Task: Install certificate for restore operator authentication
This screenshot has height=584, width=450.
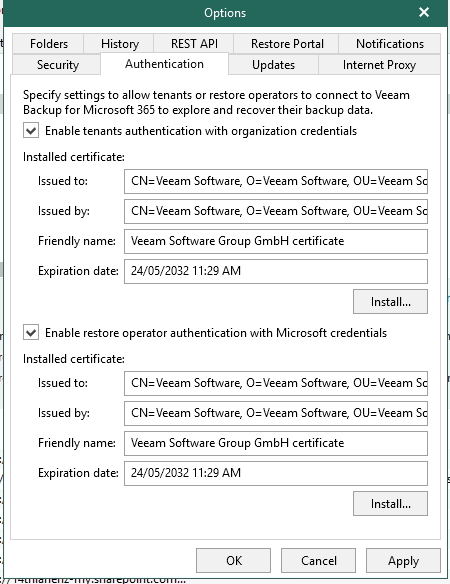Action: 390,504
